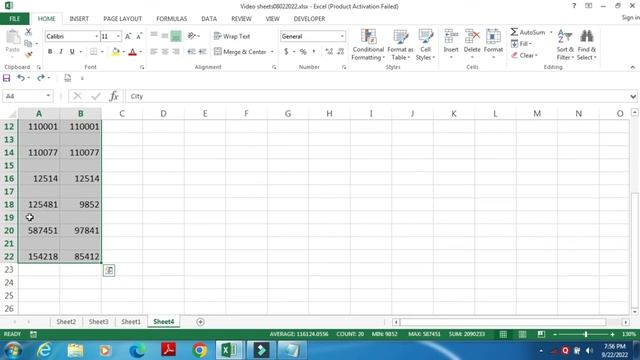Switch to the Sheet2 worksheet tab
Viewport: 640px width, 360px height.
pyautogui.click(x=66, y=322)
